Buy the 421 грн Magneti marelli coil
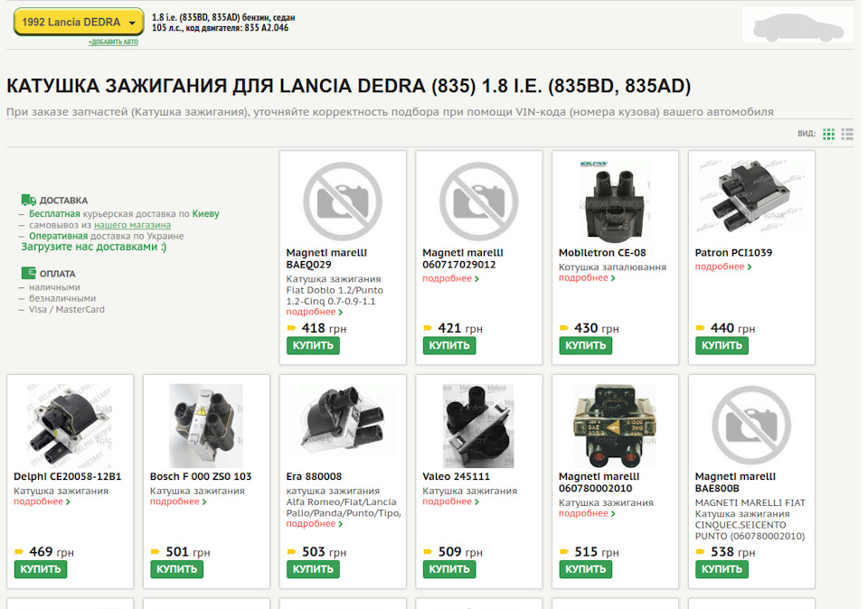 point(449,346)
